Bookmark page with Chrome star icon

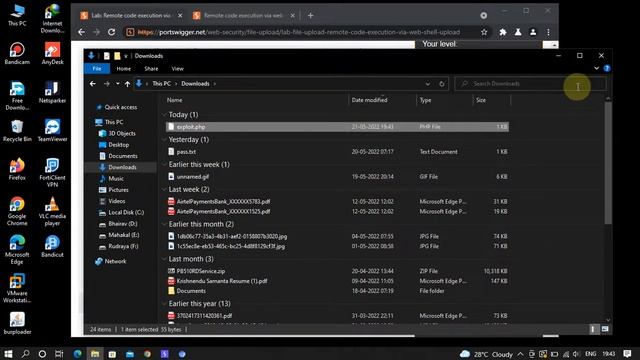point(484,32)
